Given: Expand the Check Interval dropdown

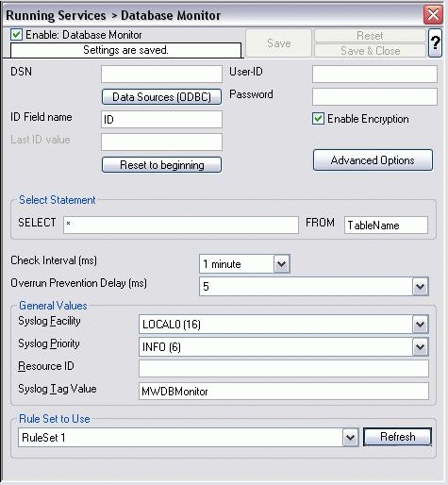Looking at the screenshot, I should click(x=281, y=264).
